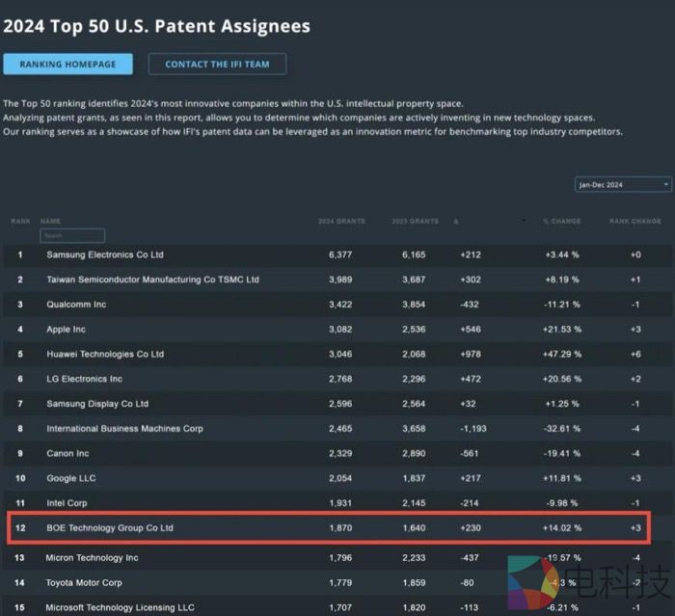Click Canon 2023 grants value 2,890
This screenshot has height=616, width=675.
414,453
